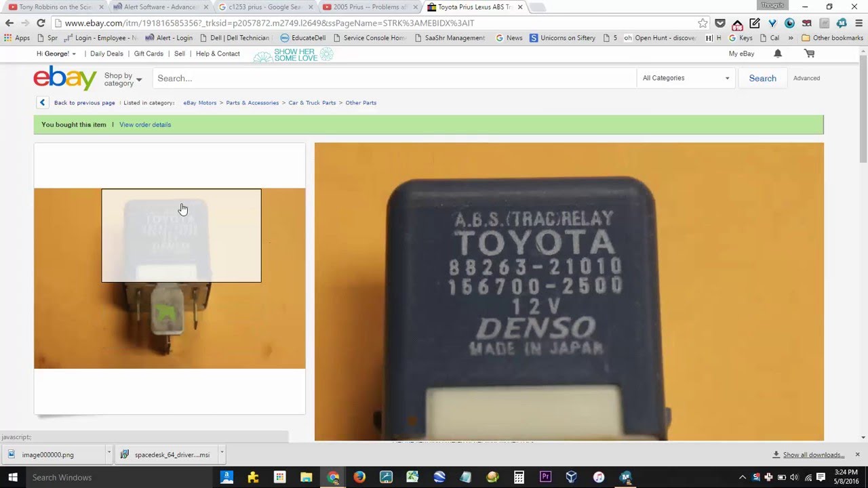
Task: Open the Daily Deals menu link
Action: (x=106, y=54)
